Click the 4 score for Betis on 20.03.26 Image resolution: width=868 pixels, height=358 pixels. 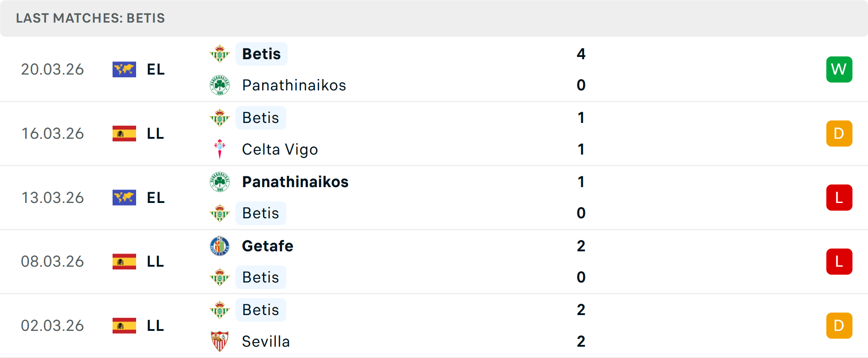(581, 54)
